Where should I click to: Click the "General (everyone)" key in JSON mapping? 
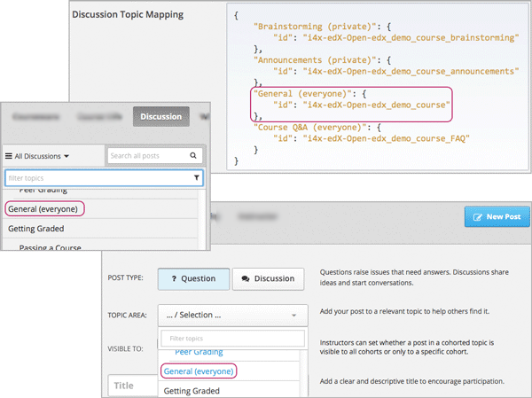[302, 94]
